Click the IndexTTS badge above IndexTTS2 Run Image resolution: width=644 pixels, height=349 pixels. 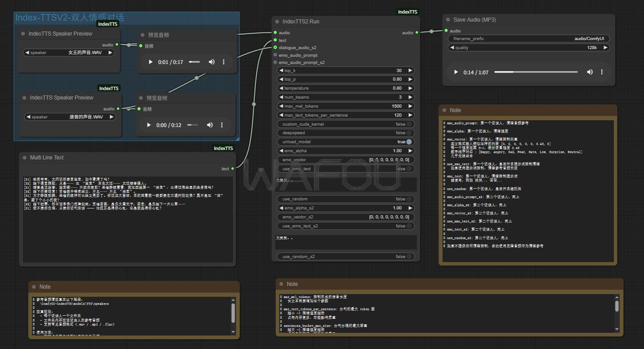(408, 12)
